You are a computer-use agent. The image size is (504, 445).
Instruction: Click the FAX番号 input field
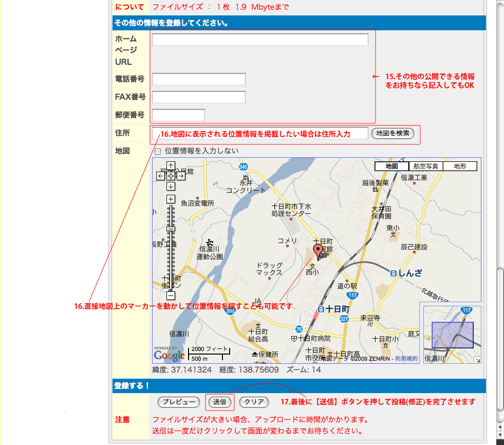(x=199, y=97)
